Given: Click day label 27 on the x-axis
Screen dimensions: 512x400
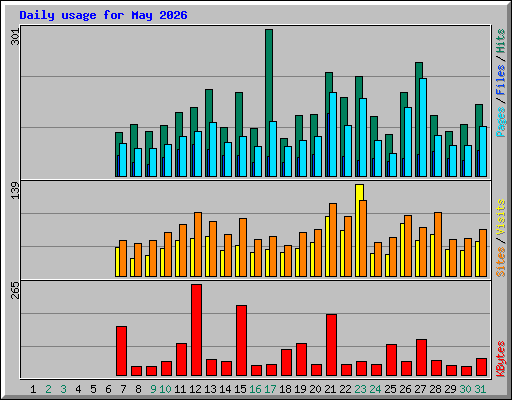Looking at the screenshot, I should point(420,389).
